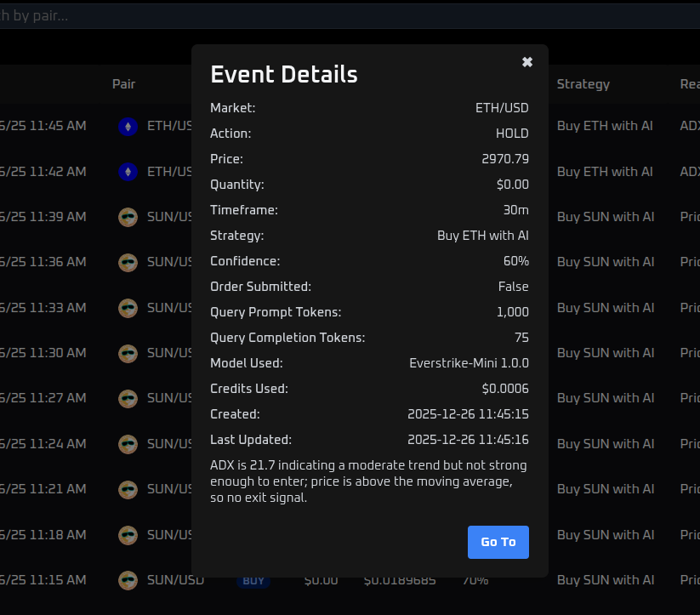The height and width of the screenshot is (615, 700).
Task: Close the Event Details dialog
Action: pos(526,61)
